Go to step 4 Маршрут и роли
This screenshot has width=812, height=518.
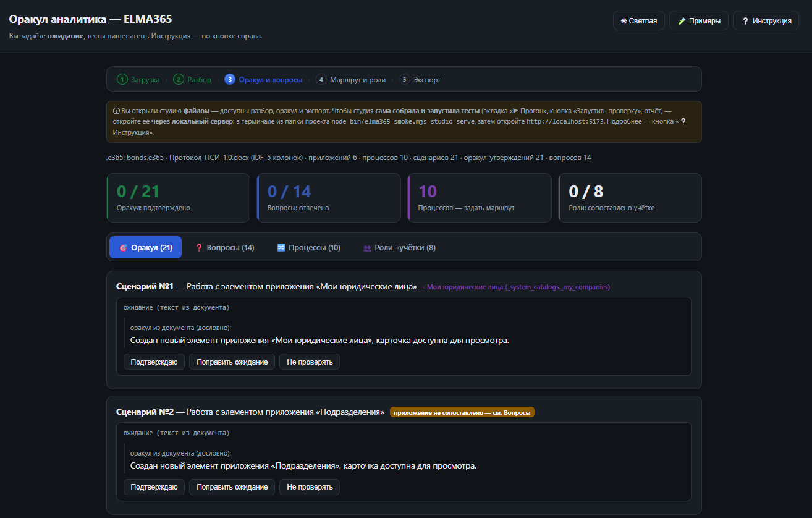[350, 80]
